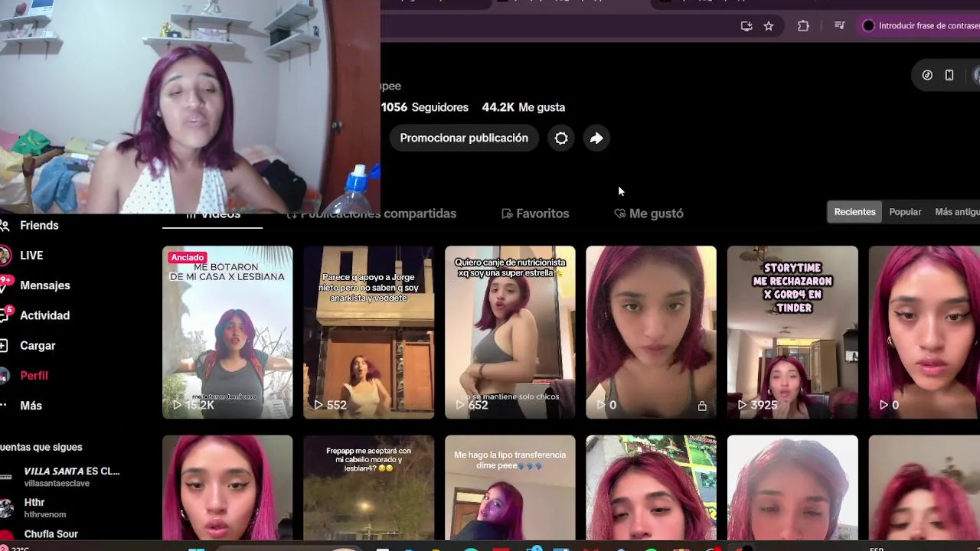Screen dimensions: 980x551
Task: Click 'Promocionar publicación' button
Action: coord(464,139)
